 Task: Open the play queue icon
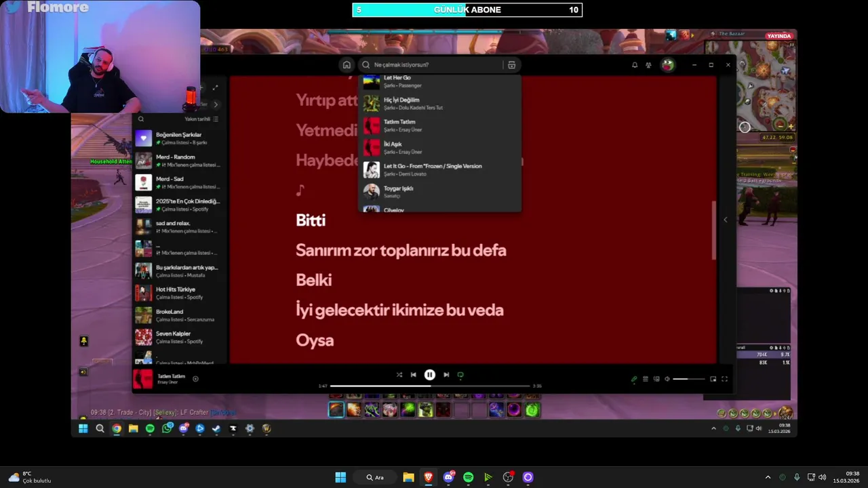coord(646,380)
